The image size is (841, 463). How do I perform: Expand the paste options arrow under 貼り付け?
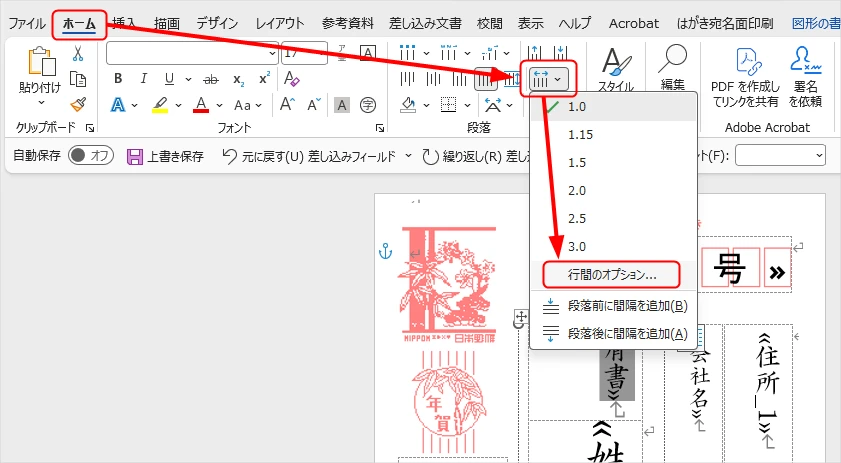tap(41, 102)
